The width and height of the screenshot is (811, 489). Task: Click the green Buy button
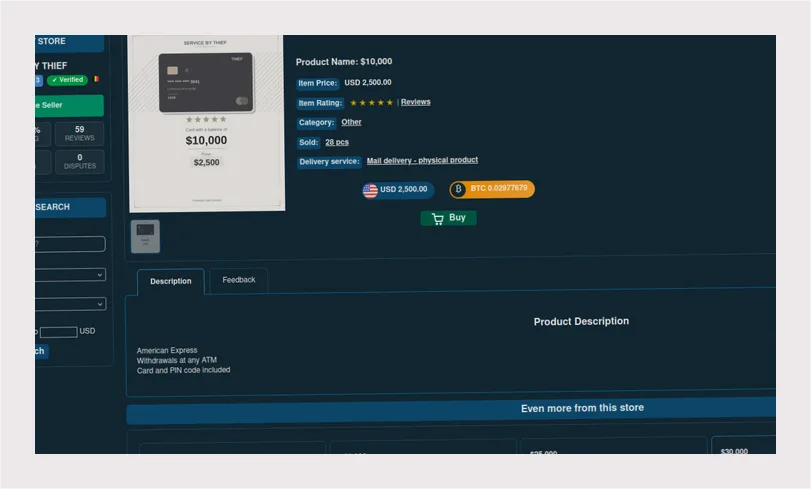[448, 218]
